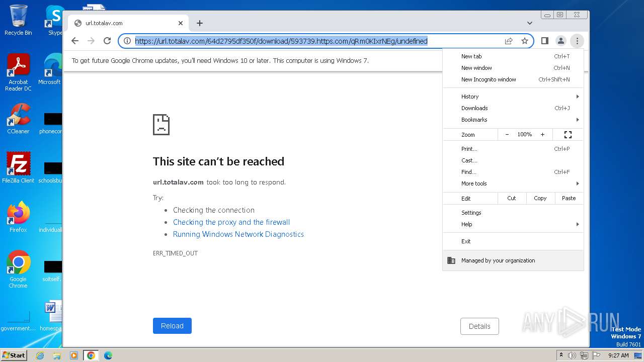
Task: Open the Chrome profile avatar icon
Action: click(x=560, y=41)
